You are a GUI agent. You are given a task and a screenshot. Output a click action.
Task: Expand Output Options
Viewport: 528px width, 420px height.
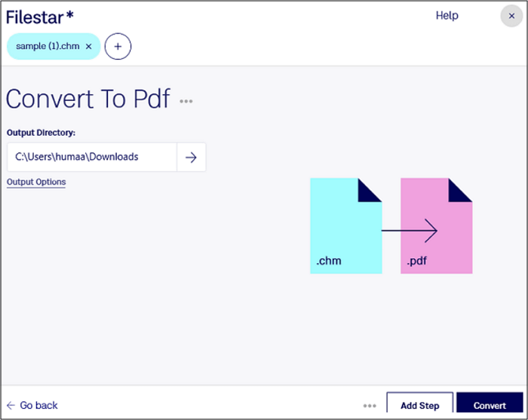click(x=36, y=182)
